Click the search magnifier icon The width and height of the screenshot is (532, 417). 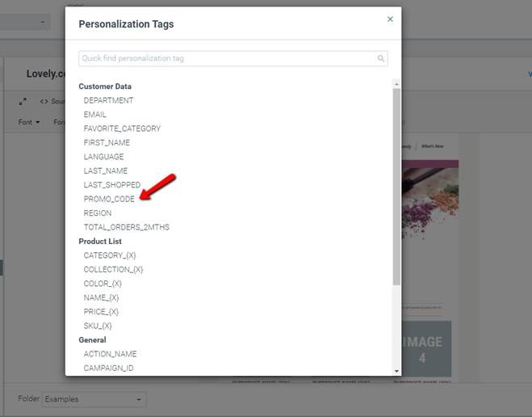381,58
